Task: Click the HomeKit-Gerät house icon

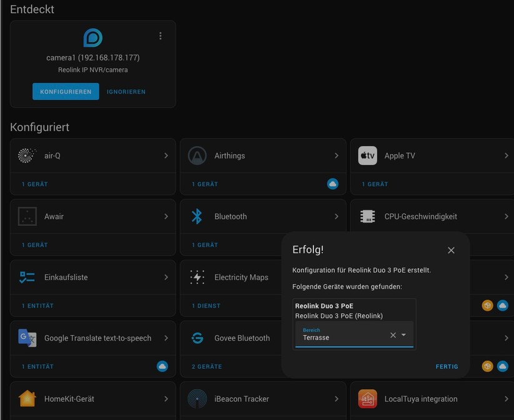Action: tap(26, 398)
